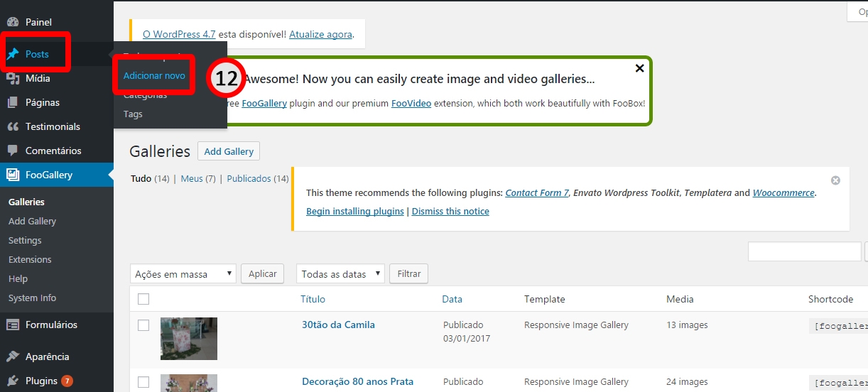Open FooGallery System Info submenu item
The image size is (868, 392).
coord(32,298)
